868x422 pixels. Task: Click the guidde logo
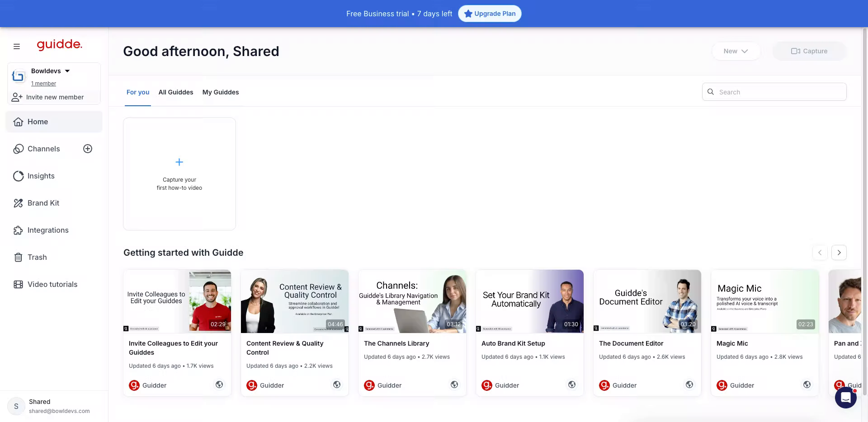(59, 44)
